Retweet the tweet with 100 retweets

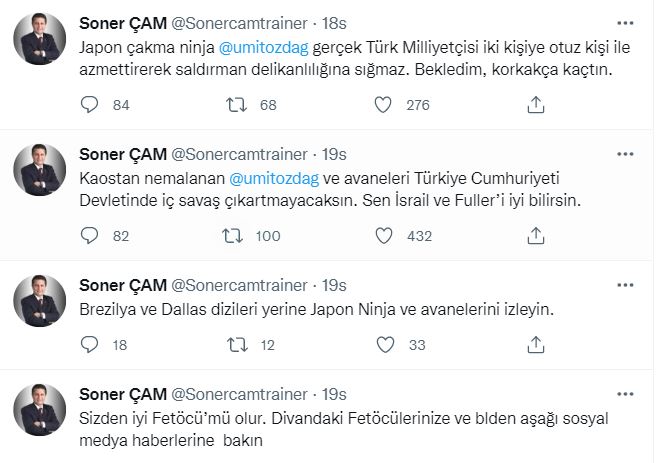coord(237,236)
